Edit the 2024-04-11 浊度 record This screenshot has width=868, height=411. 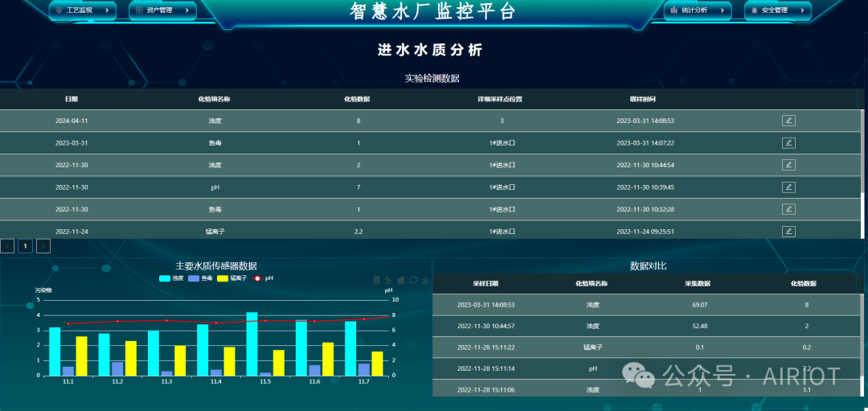click(x=789, y=121)
